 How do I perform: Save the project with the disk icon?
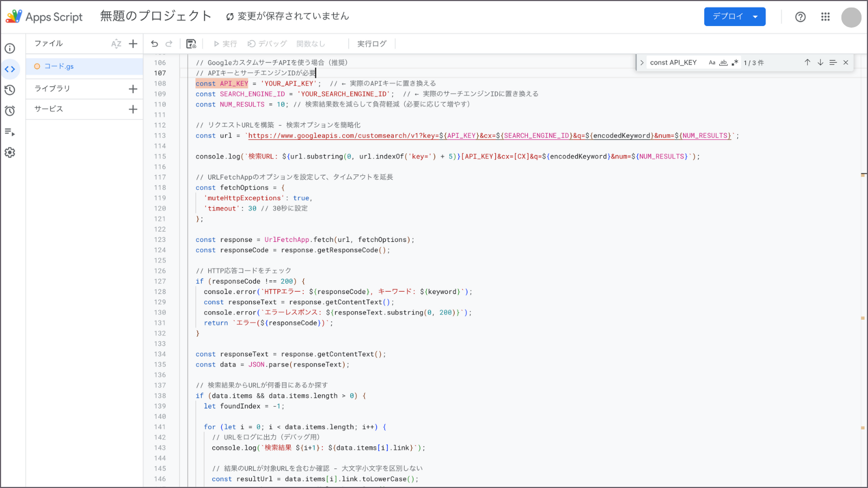point(191,44)
